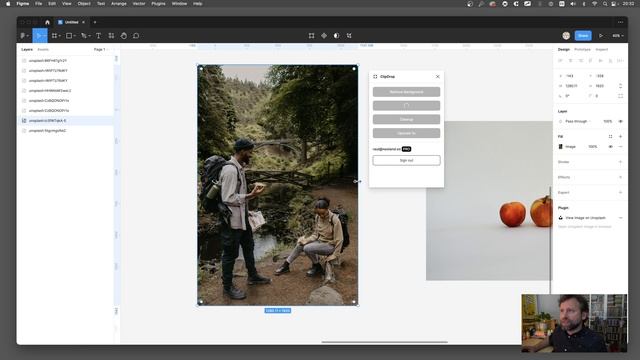The width and height of the screenshot is (640, 360).
Task: Open the Figma home tab icon
Action: (47, 22)
